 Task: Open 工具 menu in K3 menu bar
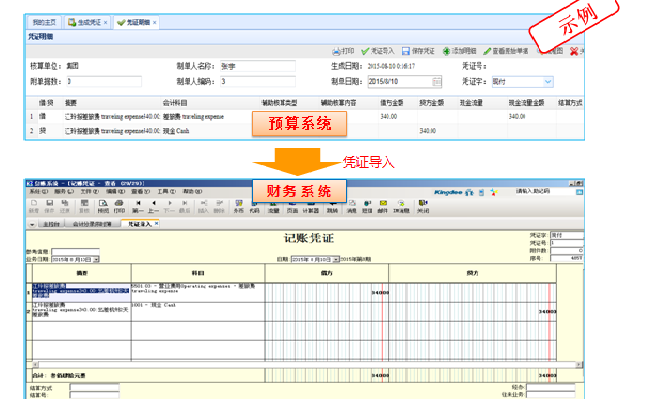coord(167,192)
